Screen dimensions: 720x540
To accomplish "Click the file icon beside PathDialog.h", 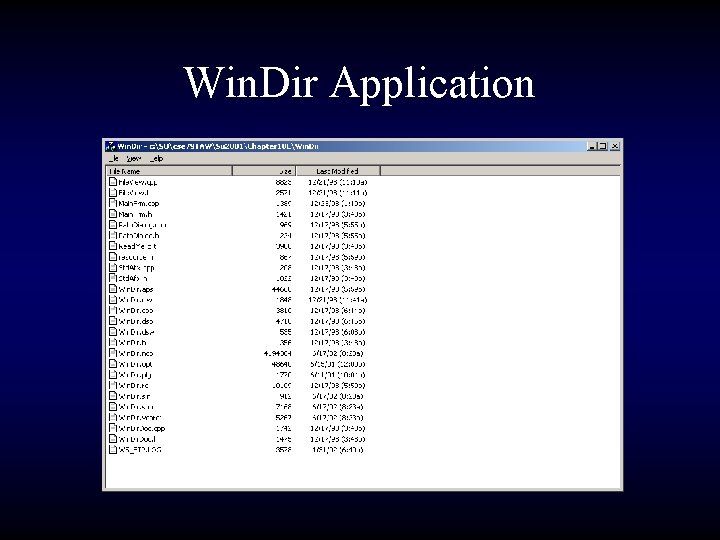I will click(113, 235).
